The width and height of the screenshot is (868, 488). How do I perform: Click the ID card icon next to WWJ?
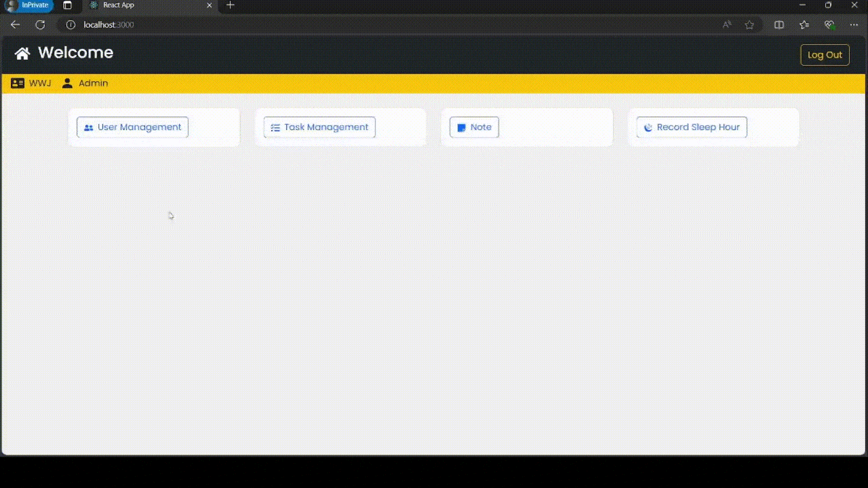click(x=18, y=83)
